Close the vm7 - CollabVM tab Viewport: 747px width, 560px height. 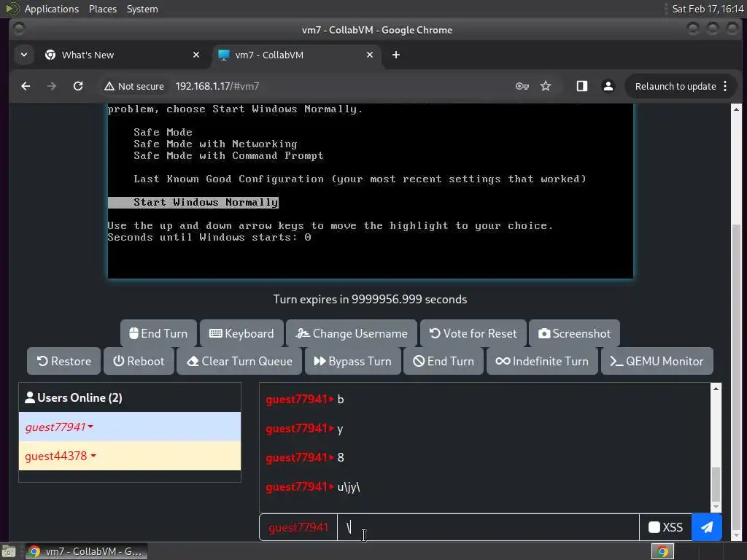(370, 55)
